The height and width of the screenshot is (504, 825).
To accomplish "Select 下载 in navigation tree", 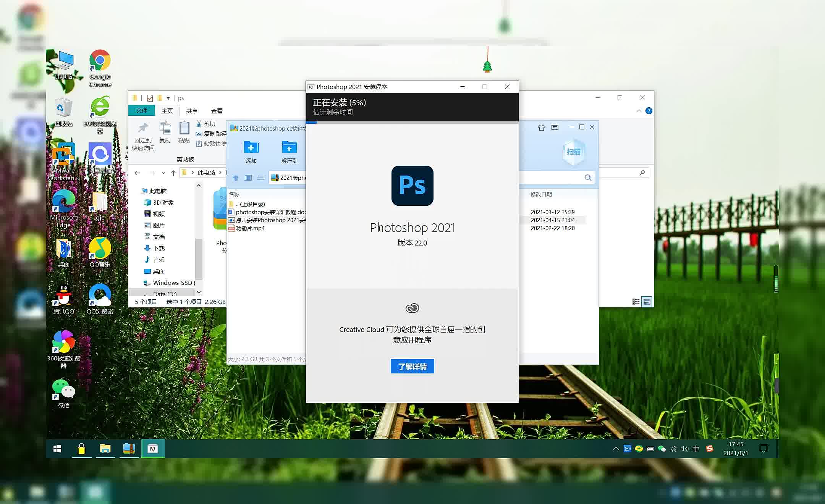I will [154, 248].
